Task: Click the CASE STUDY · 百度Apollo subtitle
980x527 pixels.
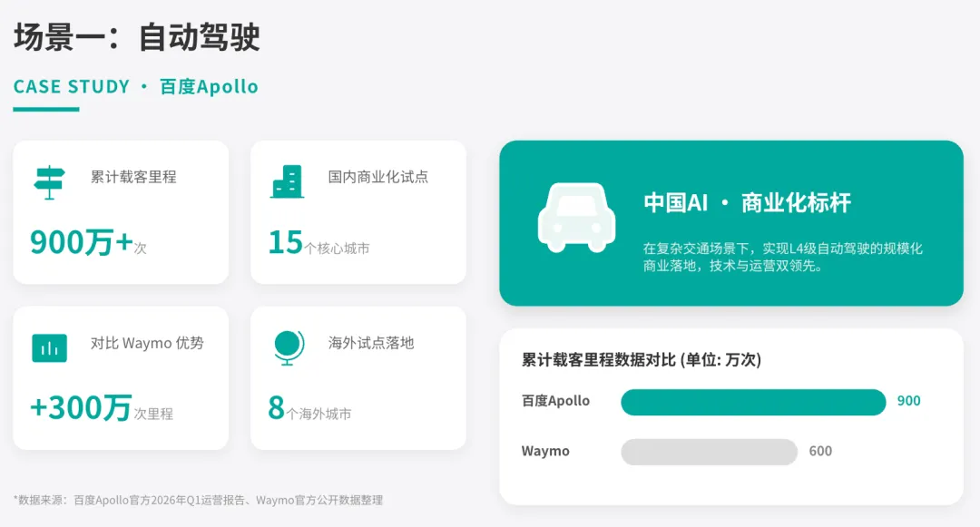Action: [135, 87]
